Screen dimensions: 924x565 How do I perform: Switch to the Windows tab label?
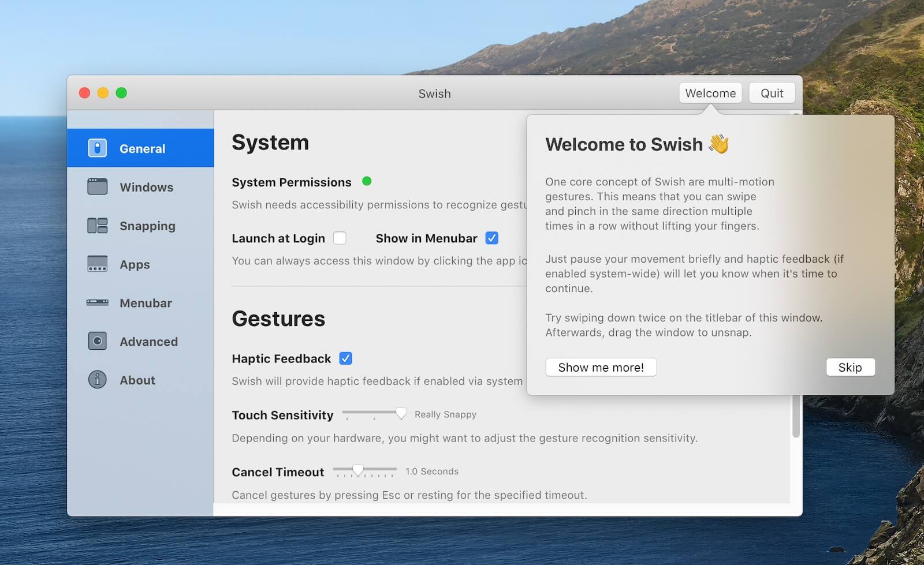(146, 187)
